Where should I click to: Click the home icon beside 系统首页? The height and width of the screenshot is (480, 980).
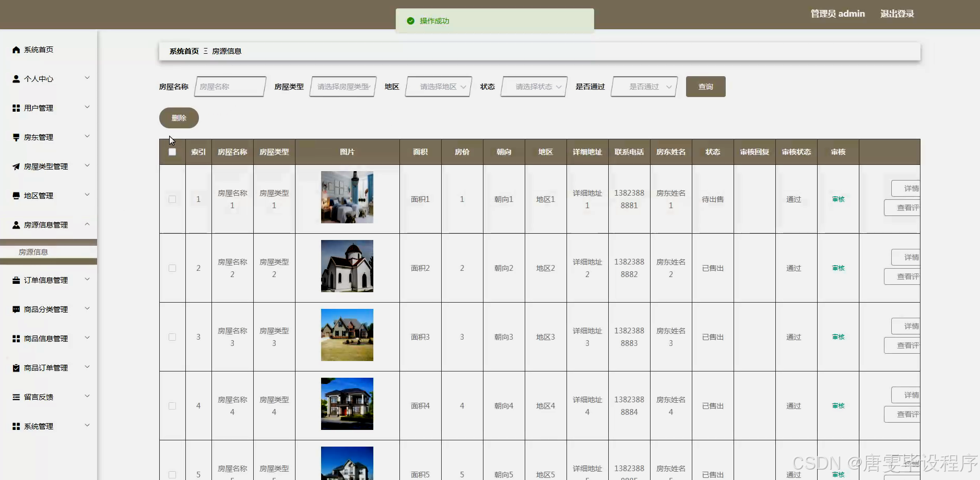click(x=16, y=50)
